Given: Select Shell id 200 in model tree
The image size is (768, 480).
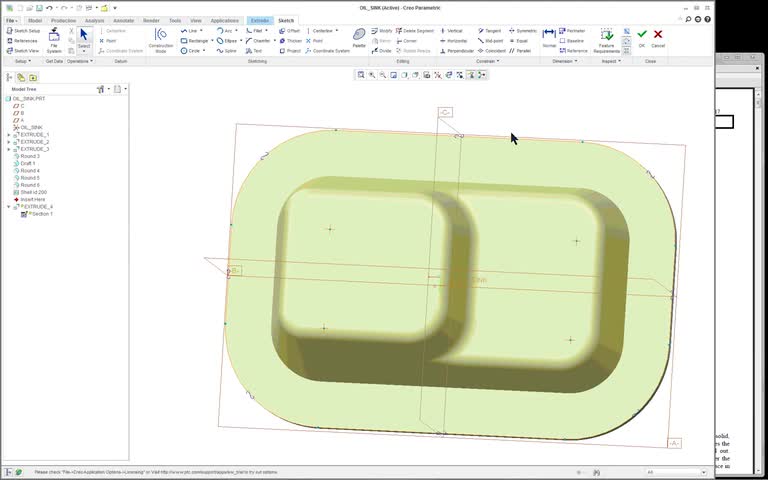Looking at the screenshot, I should tap(30, 192).
